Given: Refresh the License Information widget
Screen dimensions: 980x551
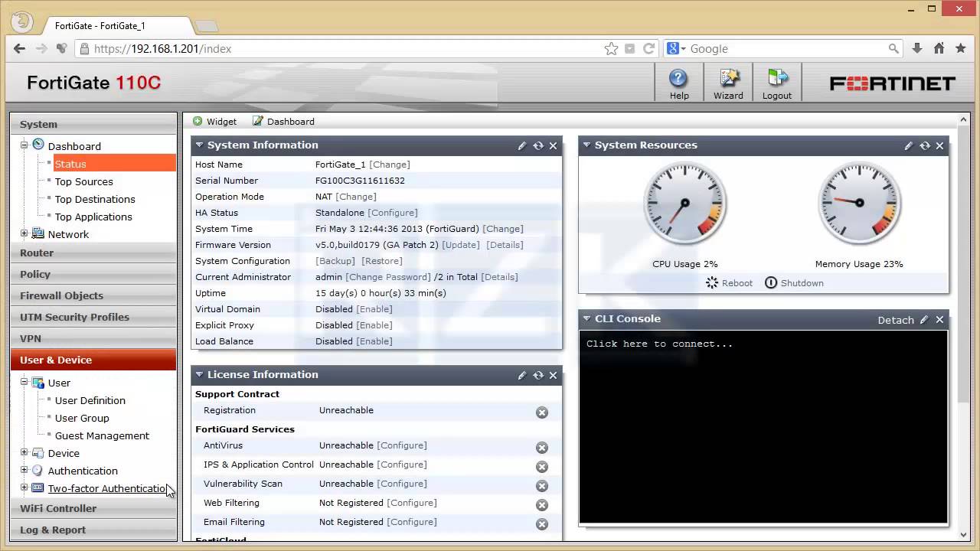Looking at the screenshot, I should pos(538,375).
